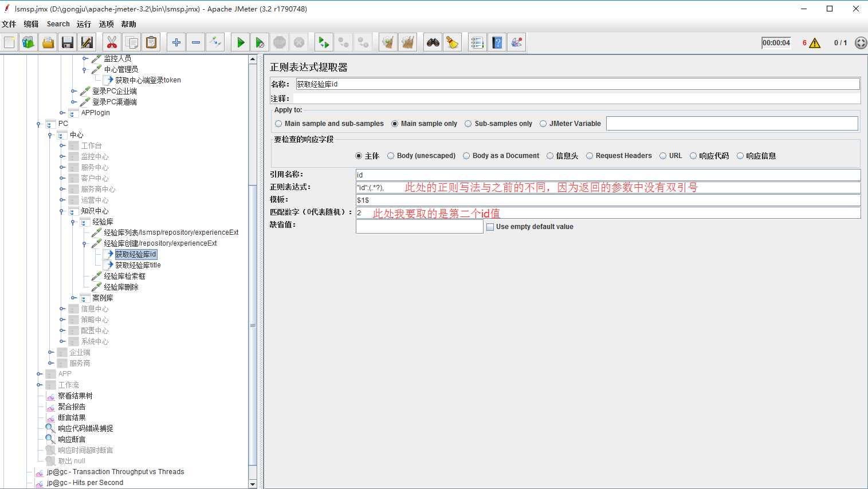Choose 'Request Headers' radio button
Viewport: 868px width, 489px height.
click(619, 156)
